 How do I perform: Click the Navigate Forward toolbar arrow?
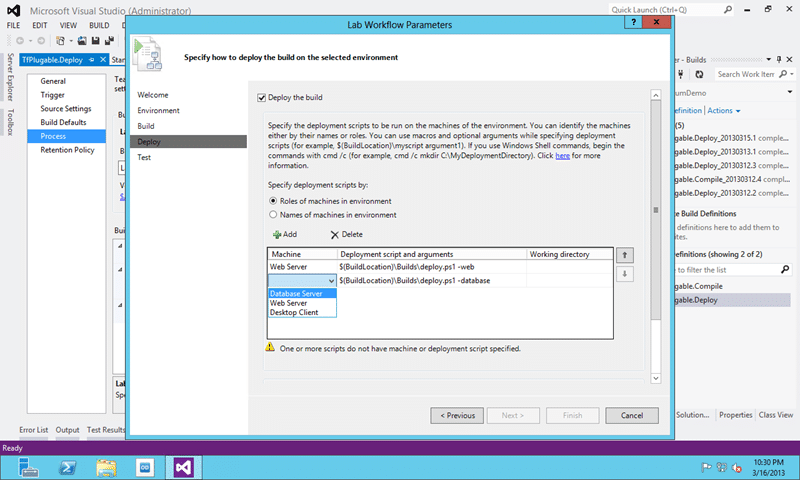point(41,41)
